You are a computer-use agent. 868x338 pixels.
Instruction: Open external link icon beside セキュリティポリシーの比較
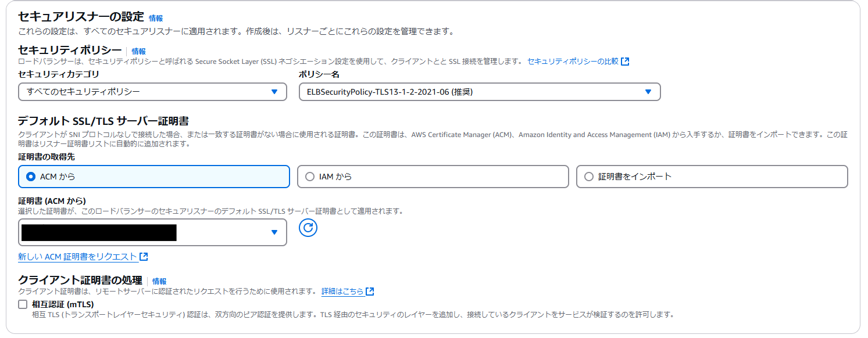click(x=625, y=61)
